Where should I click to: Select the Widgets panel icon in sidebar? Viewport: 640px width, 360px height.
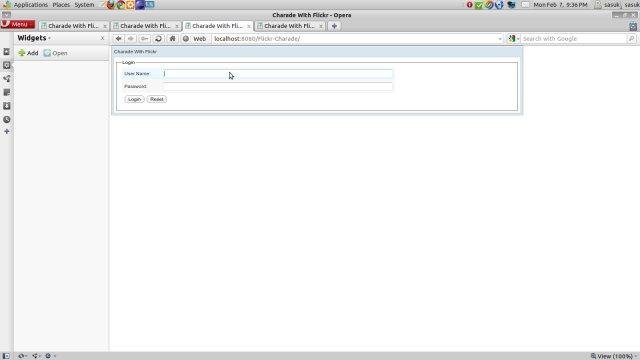pyautogui.click(x=7, y=65)
